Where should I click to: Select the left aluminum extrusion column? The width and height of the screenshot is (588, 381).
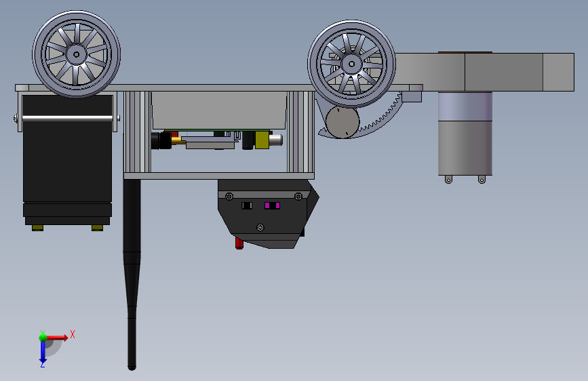pyautogui.click(x=138, y=132)
